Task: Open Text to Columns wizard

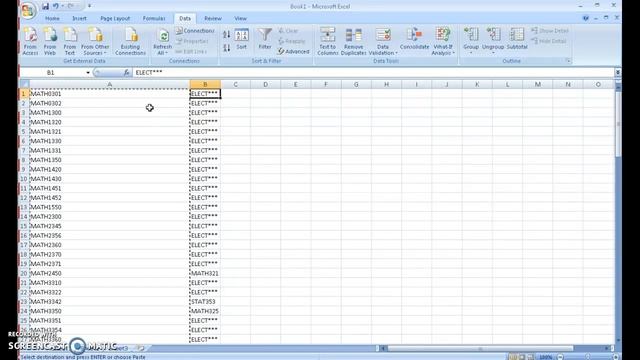Action: (x=327, y=41)
